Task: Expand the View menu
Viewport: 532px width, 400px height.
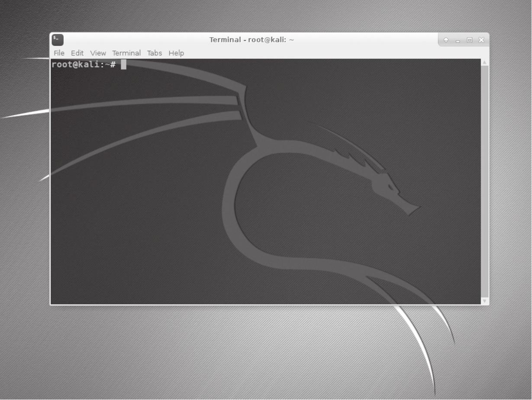Action: pos(98,53)
